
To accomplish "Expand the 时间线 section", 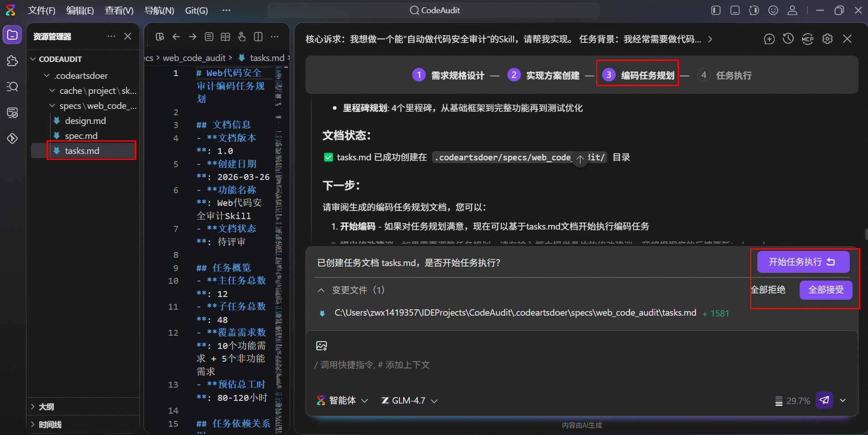I will (33, 425).
